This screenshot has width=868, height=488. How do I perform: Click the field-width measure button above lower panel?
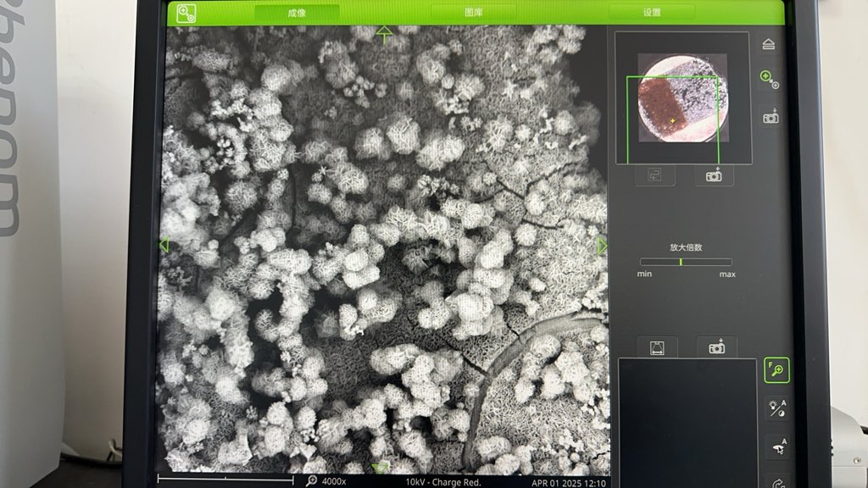(x=657, y=347)
